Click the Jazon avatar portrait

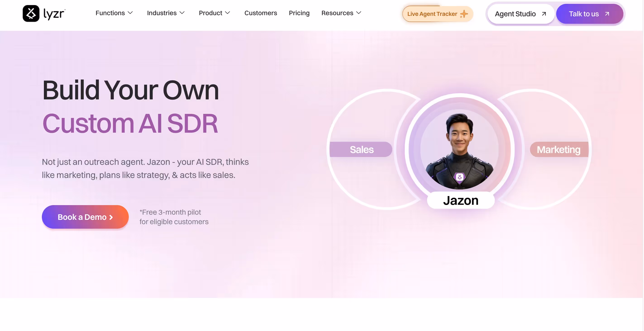click(460, 148)
